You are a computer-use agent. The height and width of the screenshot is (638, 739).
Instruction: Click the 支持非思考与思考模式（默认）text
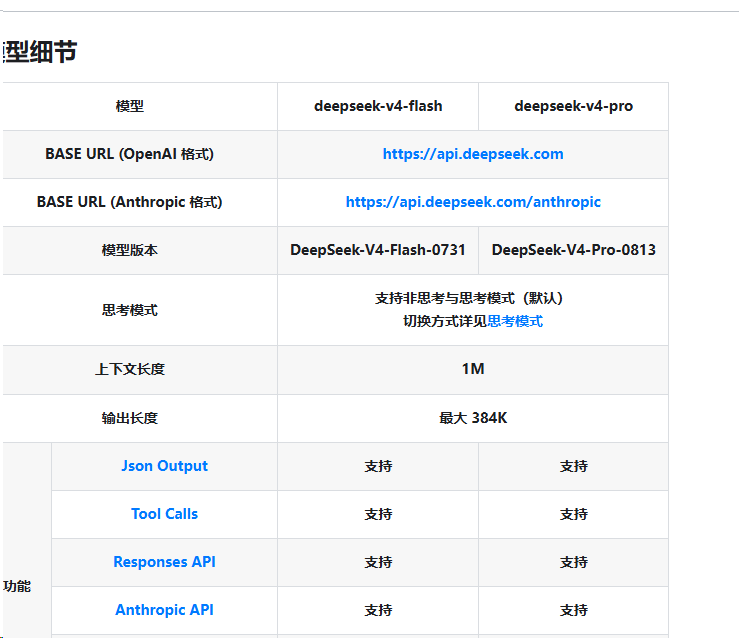(x=469, y=298)
